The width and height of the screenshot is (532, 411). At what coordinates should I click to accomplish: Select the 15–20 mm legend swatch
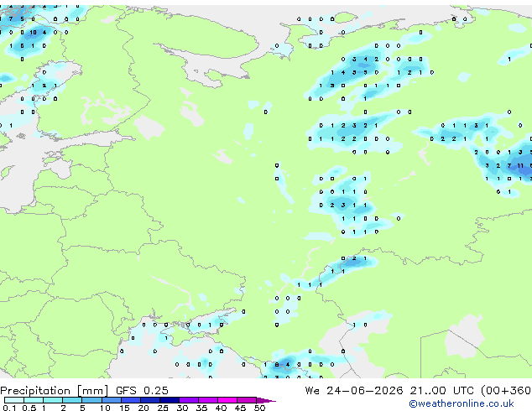(130, 400)
